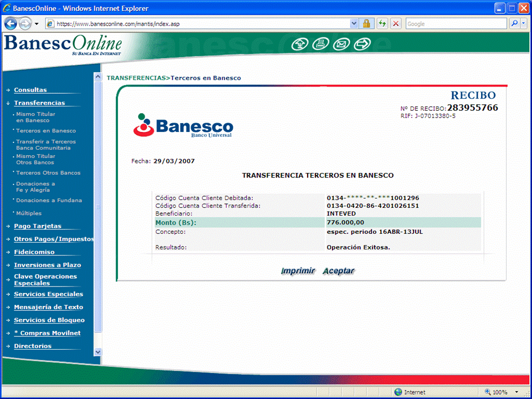Click sidebar scrollbar up arrow

coord(98,76)
